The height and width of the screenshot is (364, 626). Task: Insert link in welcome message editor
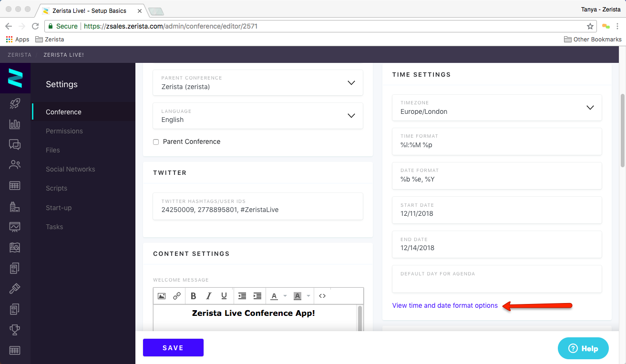click(x=177, y=296)
